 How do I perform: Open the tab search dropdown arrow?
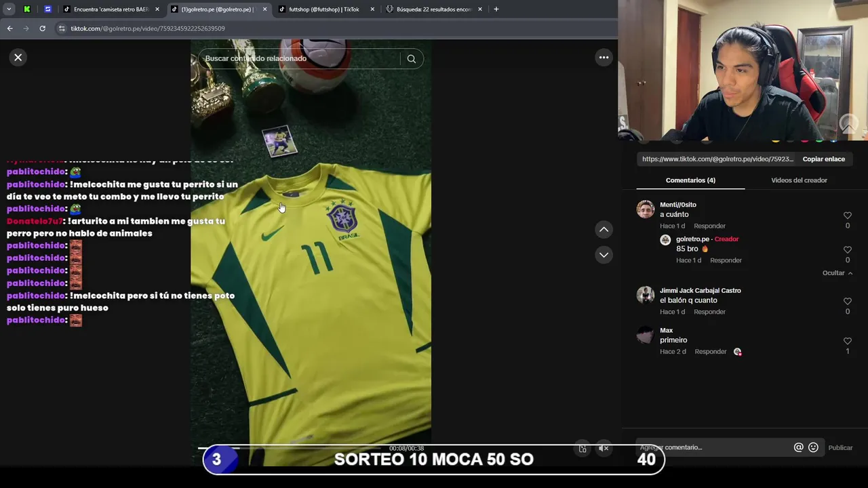[9, 9]
